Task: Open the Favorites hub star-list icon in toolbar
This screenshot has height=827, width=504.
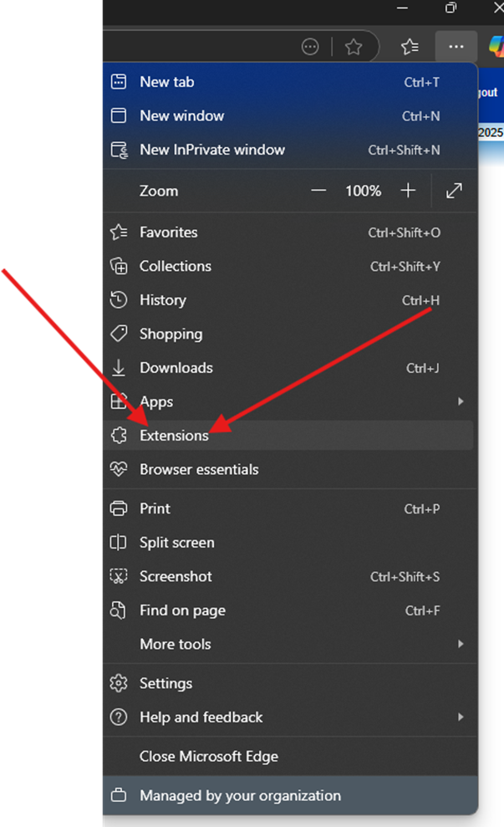Action: click(410, 47)
